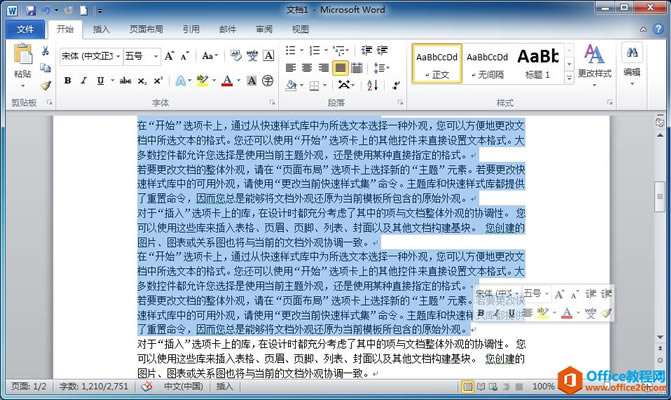The height and width of the screenshot is (400, 671).
Task: Click the Save icon in quick access toolbar
Action: pos(30,10)
